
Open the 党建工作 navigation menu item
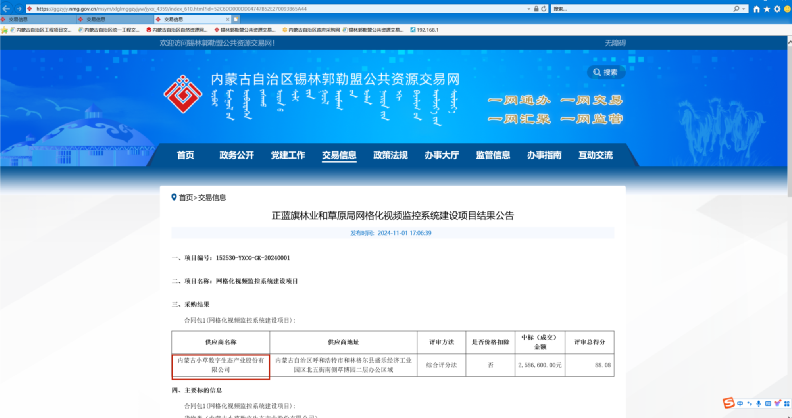click(288, 155)
